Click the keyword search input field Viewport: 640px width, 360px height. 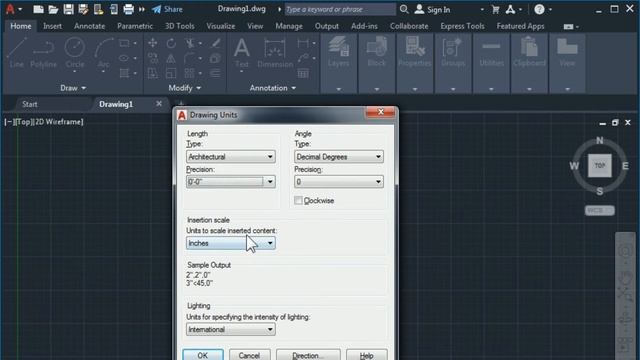pyautogui.click(x=340, y=9)
